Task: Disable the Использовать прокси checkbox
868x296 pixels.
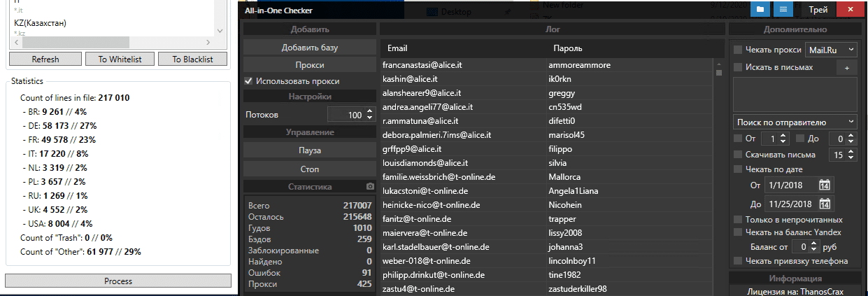Action: tap(248, 81)
